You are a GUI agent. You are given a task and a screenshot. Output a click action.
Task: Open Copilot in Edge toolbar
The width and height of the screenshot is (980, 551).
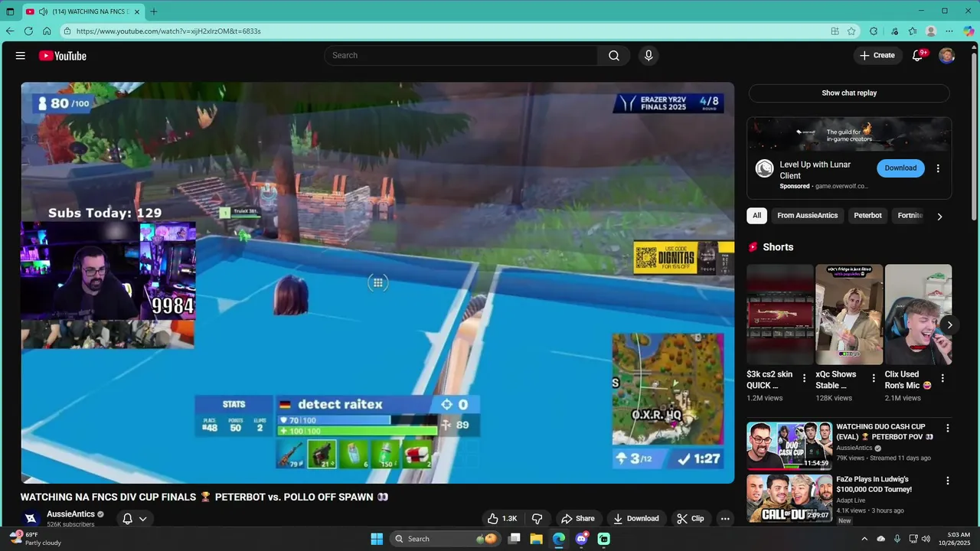[x=969, y=31]
